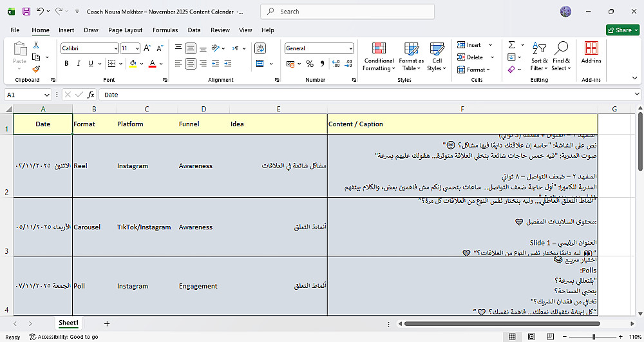Click the Top Align icon
This screenshot has height=342, width=644.
(178, 48)
